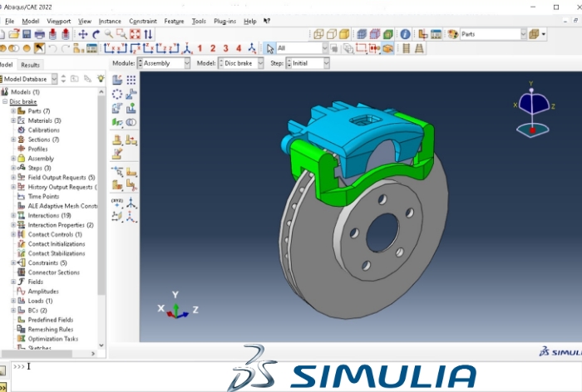Open the Model dropdown showing Disc brake
This screenshot has width=582, height=392.
(240, 63)
